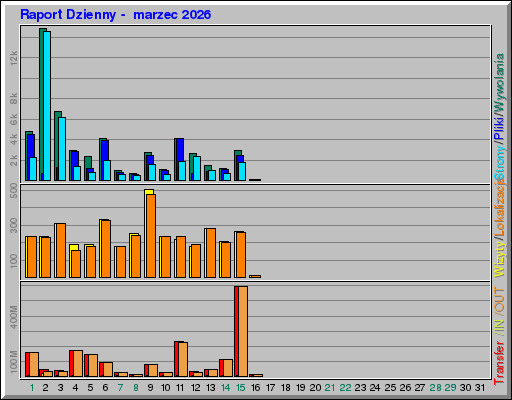
Task: Select green day 14 axis label
Action: (225, 388)
